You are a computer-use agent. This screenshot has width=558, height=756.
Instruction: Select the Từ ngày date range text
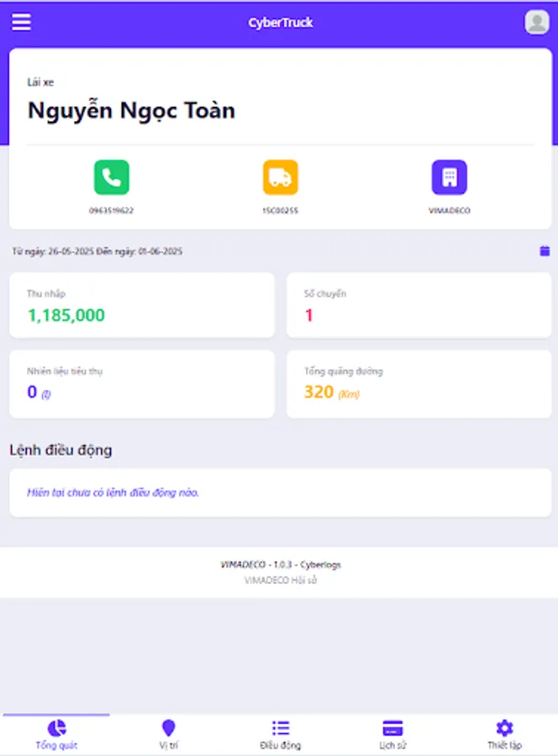click(x=97, y=251)
